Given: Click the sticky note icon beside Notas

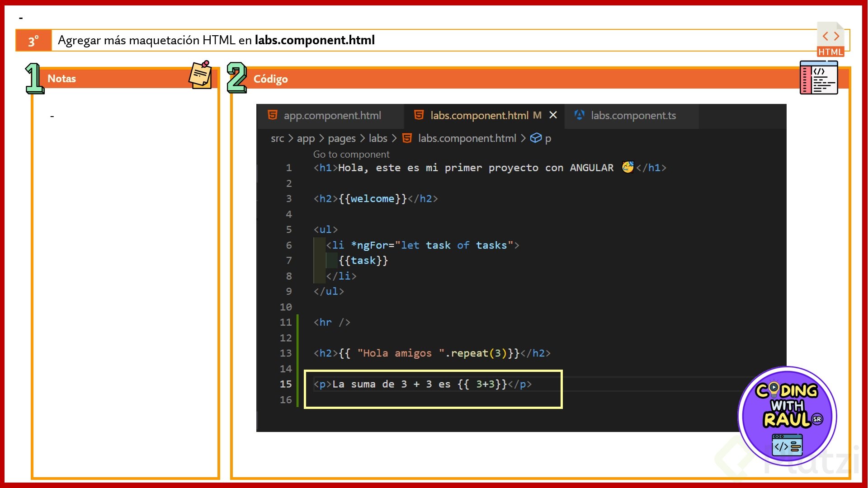Looking at the screenshot, I should click(x=200, y=75).
